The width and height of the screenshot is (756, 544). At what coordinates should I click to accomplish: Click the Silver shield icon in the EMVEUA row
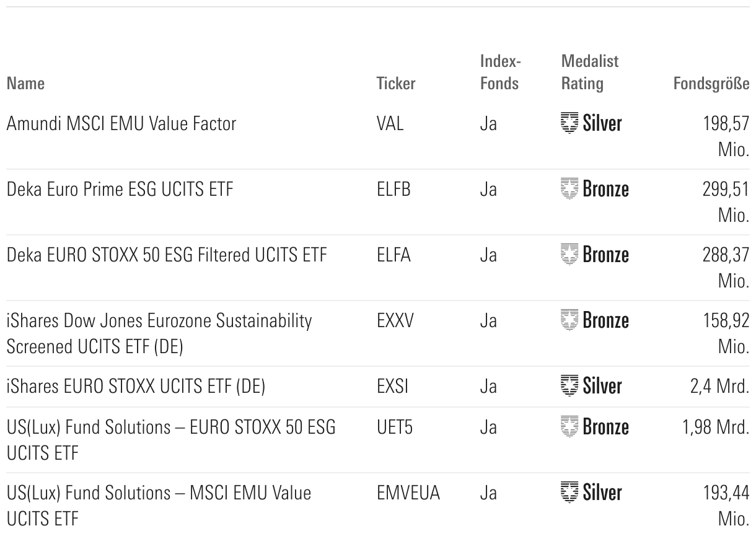(569, 493)
